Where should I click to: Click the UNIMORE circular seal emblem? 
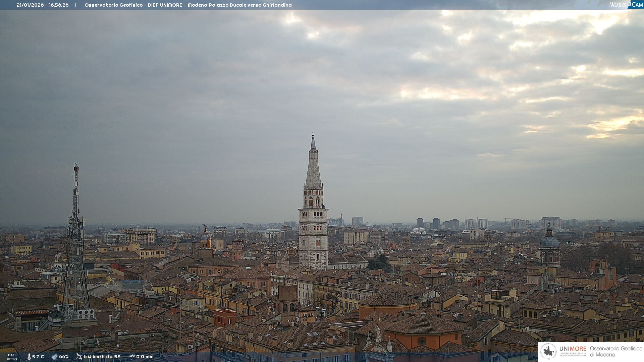point(548,352)
